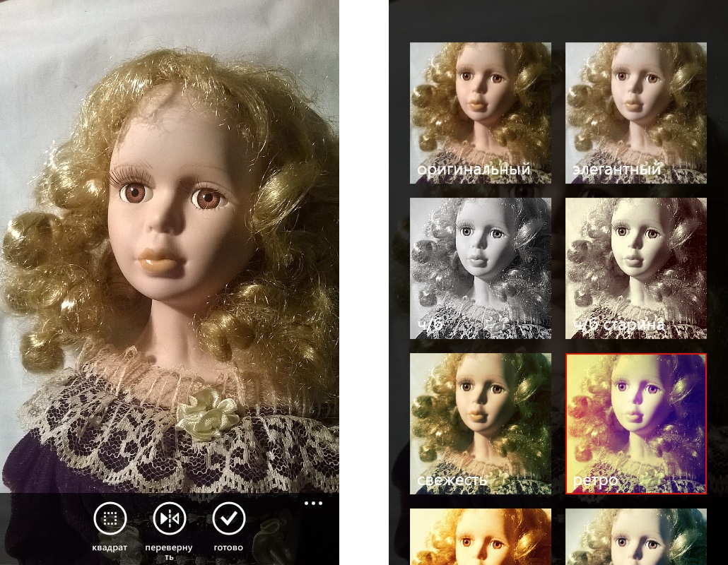Tap the main doll photo preview
Image resolution: width=728 pixels, height=565 pixels.
click(x=170, y=246)
